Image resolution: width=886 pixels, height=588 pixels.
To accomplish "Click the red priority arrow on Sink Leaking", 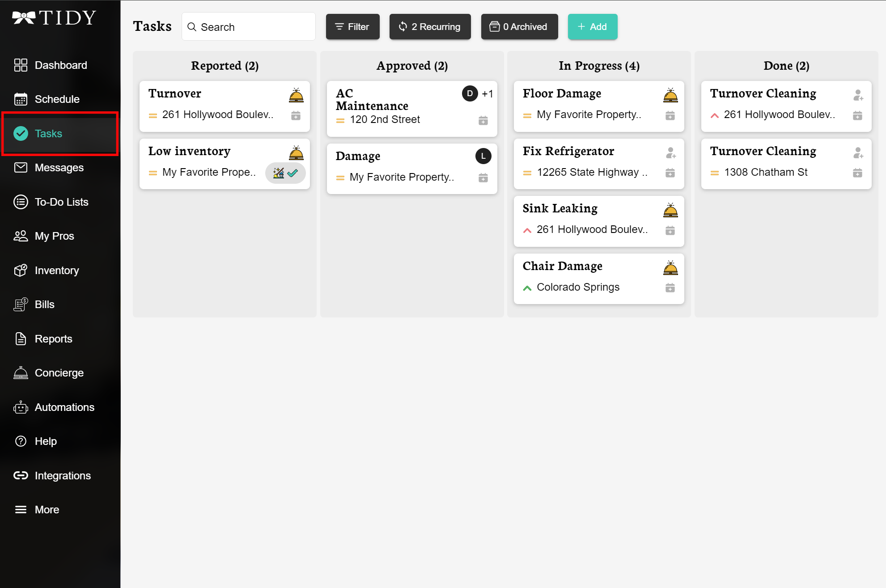I will click(527, 230).
